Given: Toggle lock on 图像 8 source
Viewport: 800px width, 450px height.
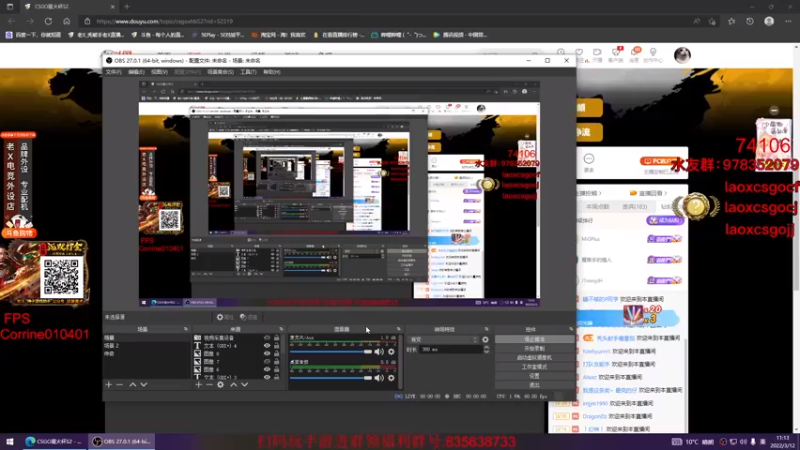Looking at the screenshot, I should [x=277, y=354].
